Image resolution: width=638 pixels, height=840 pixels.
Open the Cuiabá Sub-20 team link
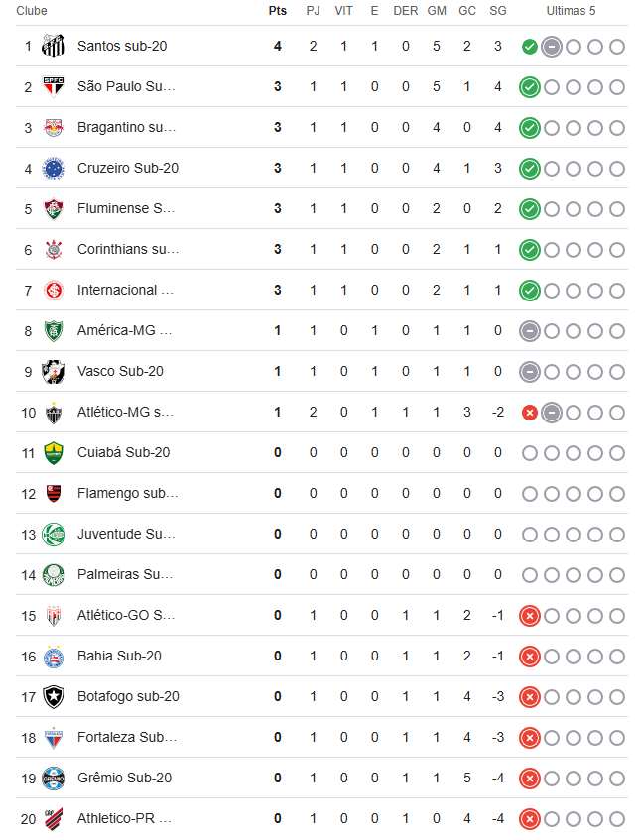(123, 452)
